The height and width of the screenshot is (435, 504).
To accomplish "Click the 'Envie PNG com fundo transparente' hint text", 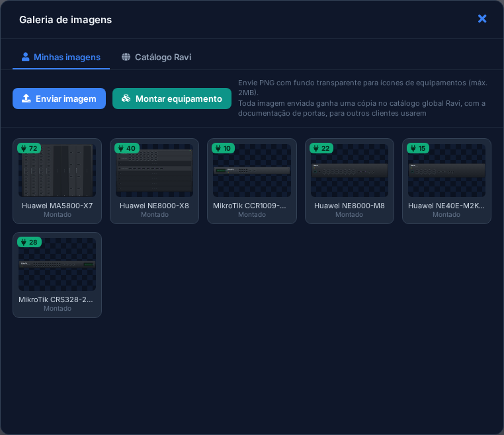I will click(x=362, y=88).
